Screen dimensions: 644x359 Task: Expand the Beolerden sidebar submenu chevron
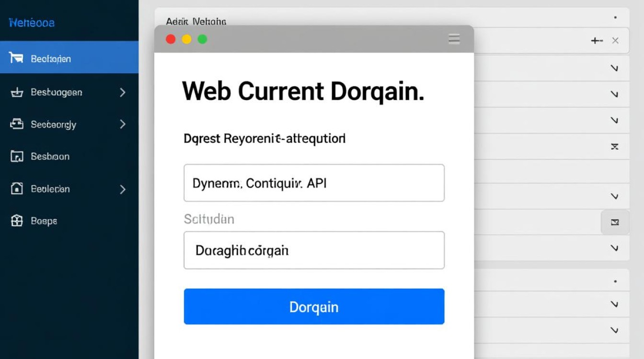123,189
